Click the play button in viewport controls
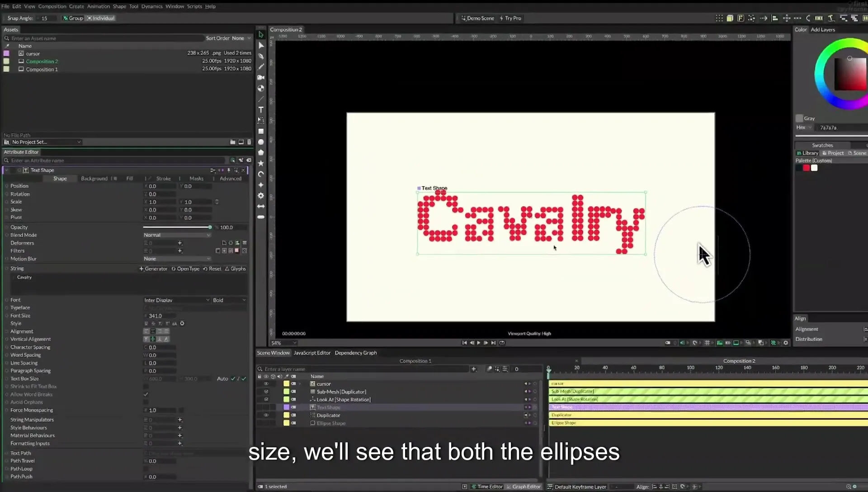The image size is (868, 492). point(479,343)
